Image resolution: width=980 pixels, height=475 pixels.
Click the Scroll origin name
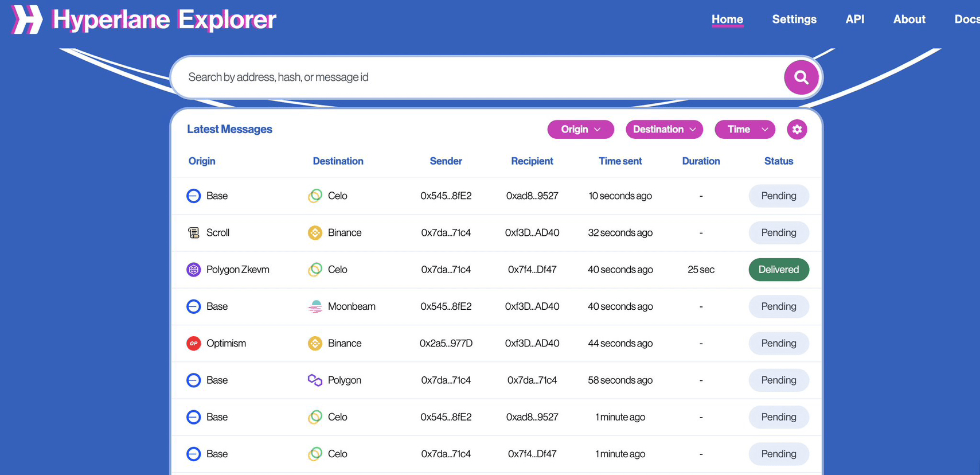[x=217, y=233]
